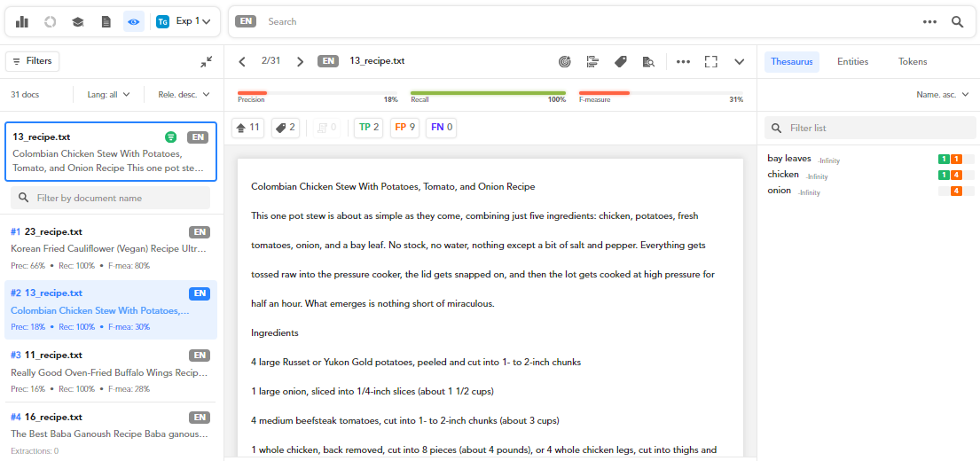The width and height of the screenshot is (980, 461).
Task: Enter fullscreen mode for the document
Action: pyautogui.click(x=710, y=61)
